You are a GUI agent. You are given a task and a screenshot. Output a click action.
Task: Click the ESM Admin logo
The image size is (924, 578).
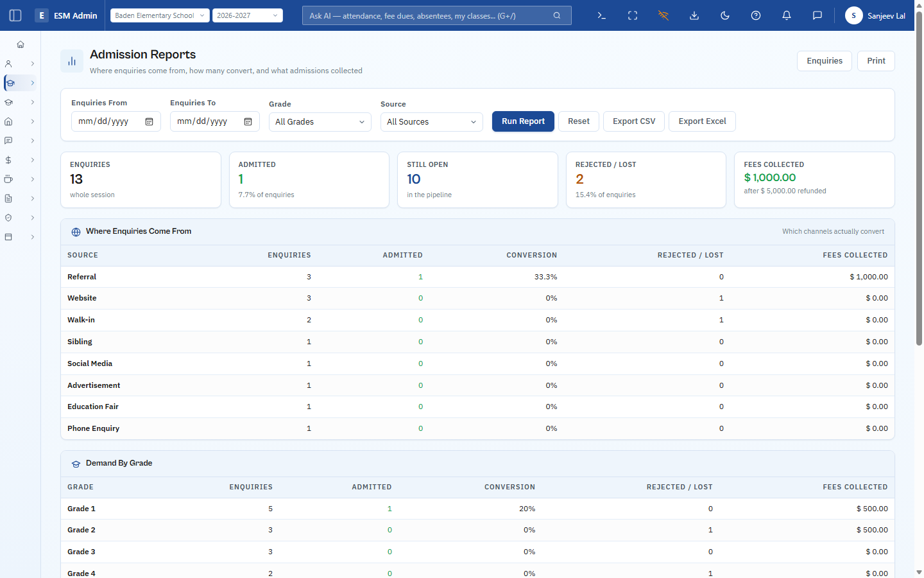tap(67, 15)
